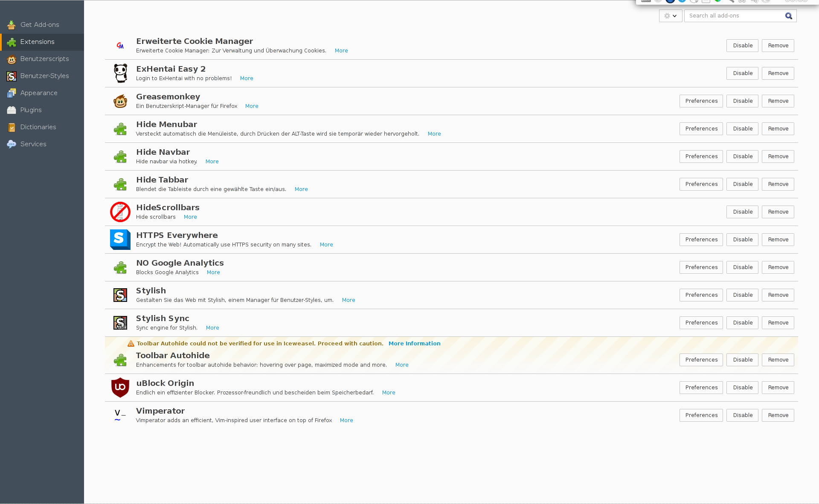Screen dimensions: 819x504
Task: Click the Get Add-ons sidebar icon
Action: click(12, 25)
